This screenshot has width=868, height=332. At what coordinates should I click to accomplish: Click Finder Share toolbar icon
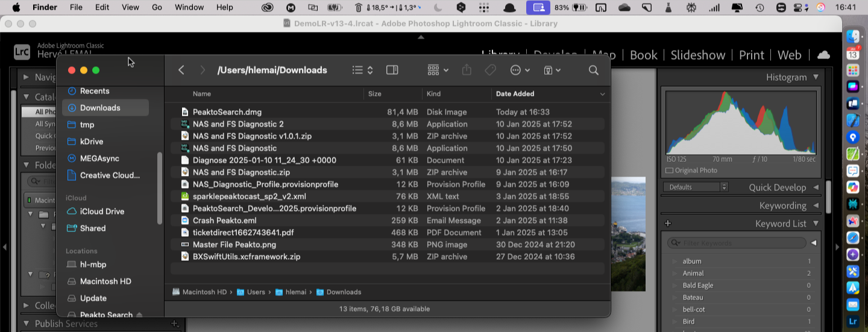click(x=466, y=70)
